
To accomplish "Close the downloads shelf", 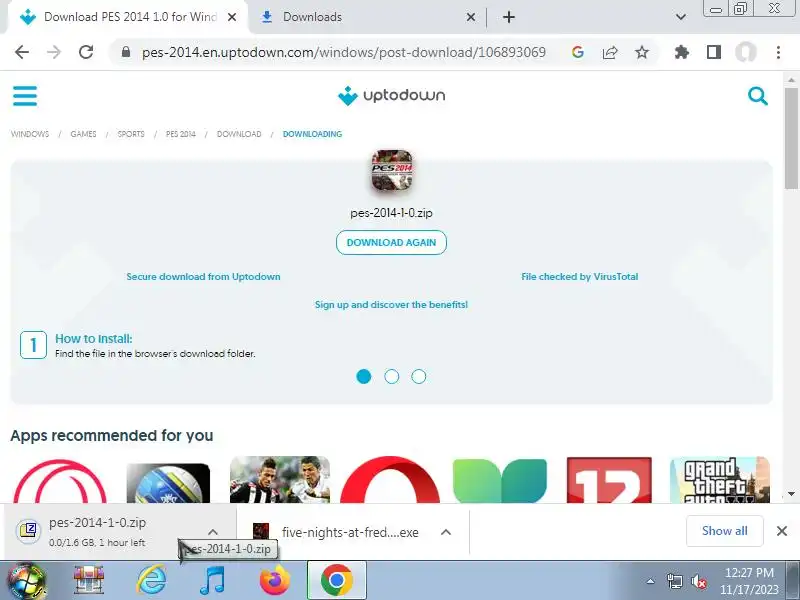I will pos(782,531).
